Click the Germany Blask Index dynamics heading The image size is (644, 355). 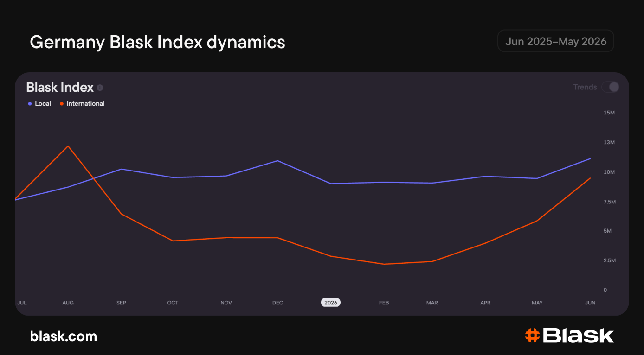pyautogui.click(x=157, y=42)
